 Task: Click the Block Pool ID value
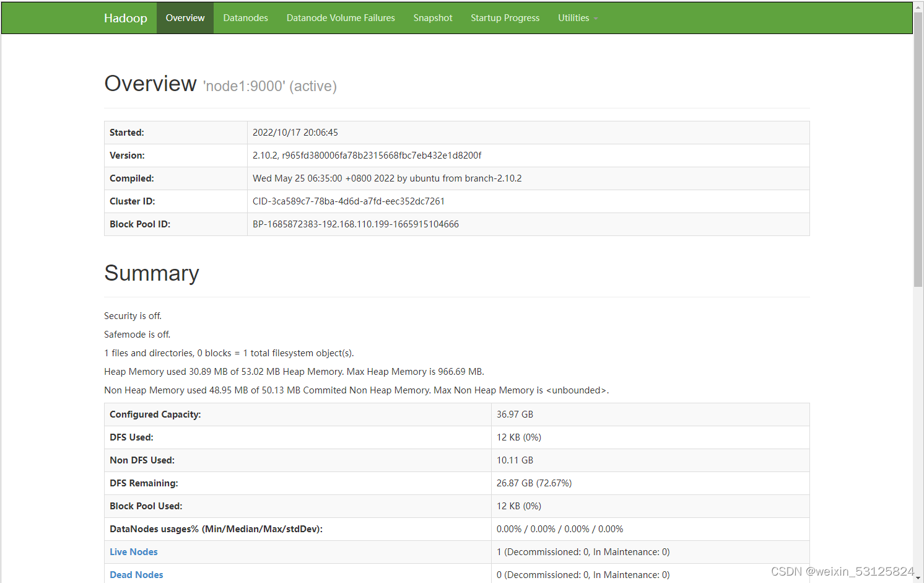(355, 224)
